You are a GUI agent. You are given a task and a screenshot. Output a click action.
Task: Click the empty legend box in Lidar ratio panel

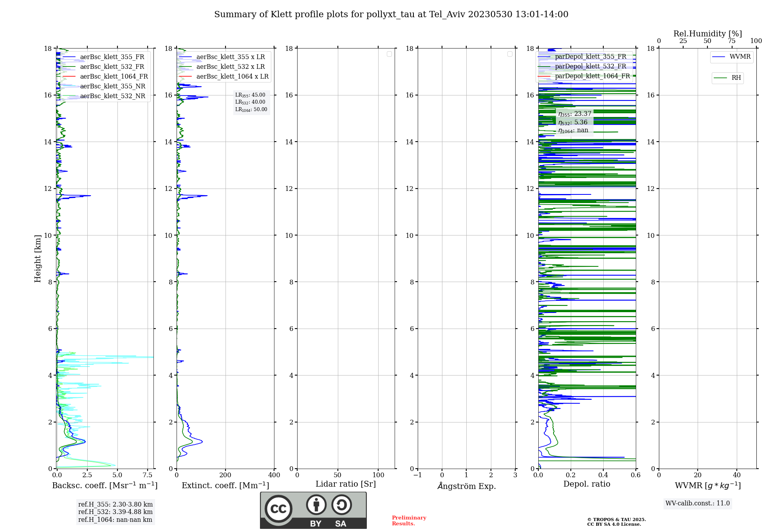389,54
